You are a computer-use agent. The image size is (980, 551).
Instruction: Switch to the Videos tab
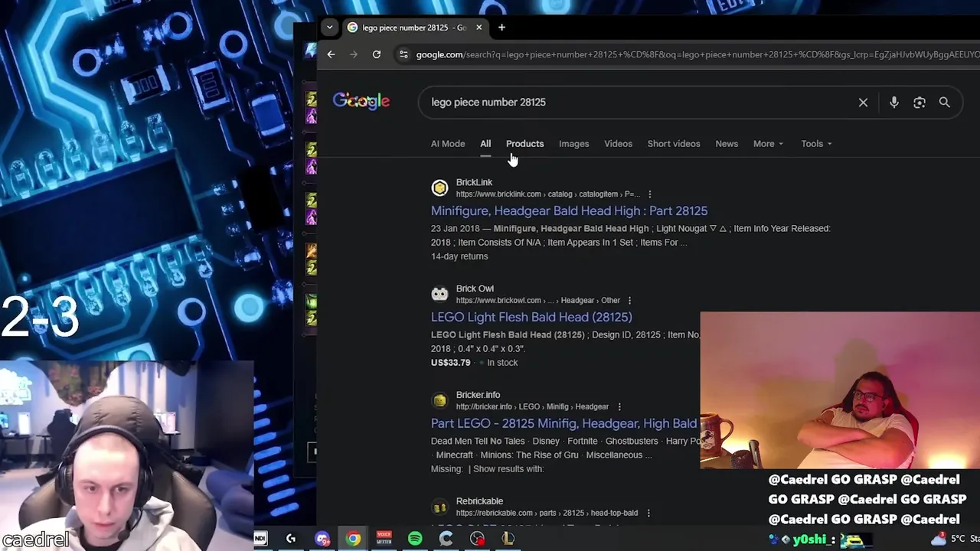pyautogui.click(x=618, y=144)
